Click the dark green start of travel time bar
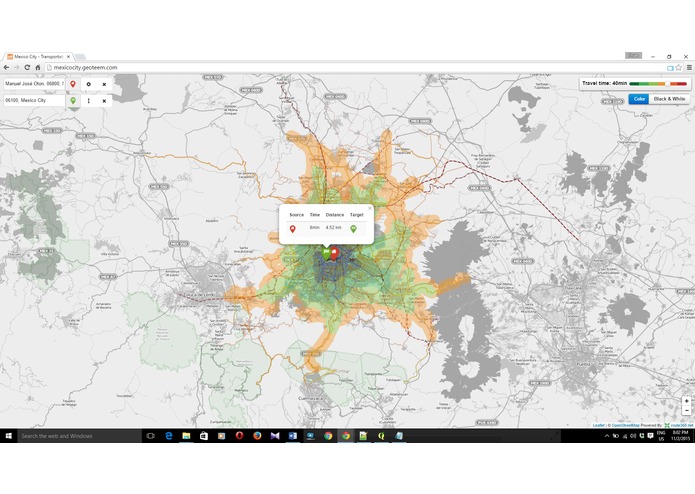This screenshot has height=494, width=695. (632, 83)
